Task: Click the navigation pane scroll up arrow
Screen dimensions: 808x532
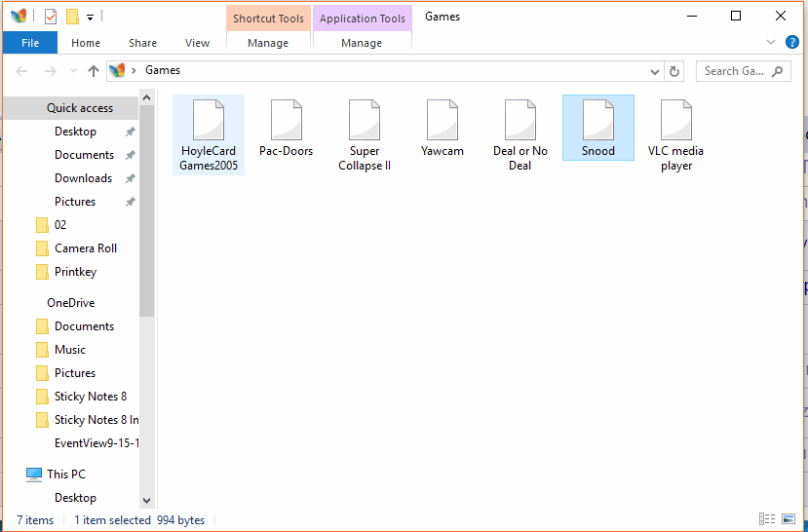Action: pyautogui.click(x=147, y=97)
